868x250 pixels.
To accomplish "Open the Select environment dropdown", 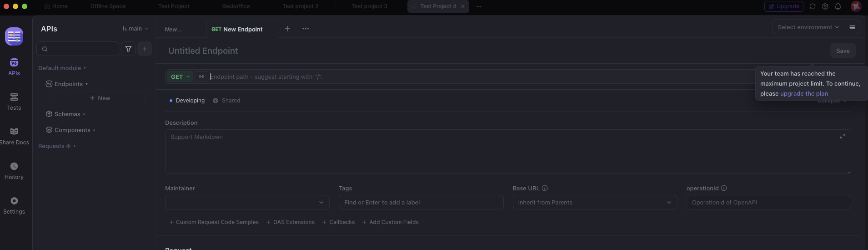I will [808, 27].
